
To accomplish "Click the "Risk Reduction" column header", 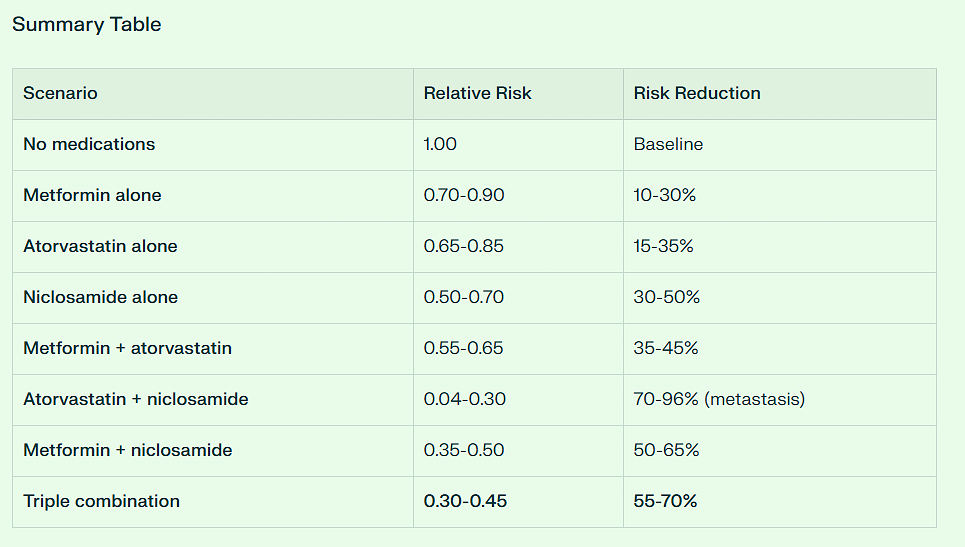I will (697, 93).
